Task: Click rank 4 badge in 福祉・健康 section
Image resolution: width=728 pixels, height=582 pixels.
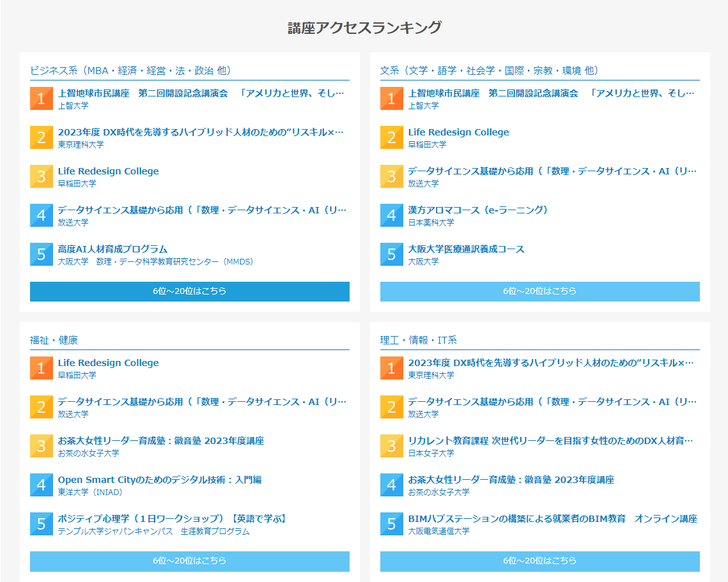Action: pyautogui.click(x=42, y=485)
